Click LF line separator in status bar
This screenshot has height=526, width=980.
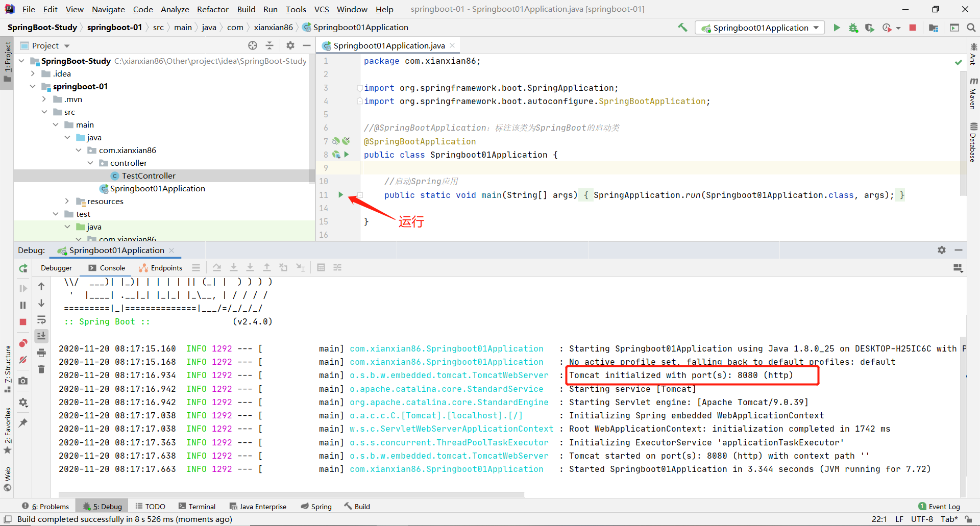pos(899,519)
